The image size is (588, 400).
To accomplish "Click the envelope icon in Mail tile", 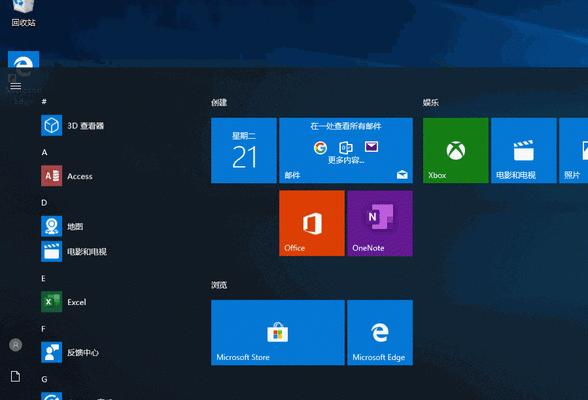I will (x=371, y=146).
